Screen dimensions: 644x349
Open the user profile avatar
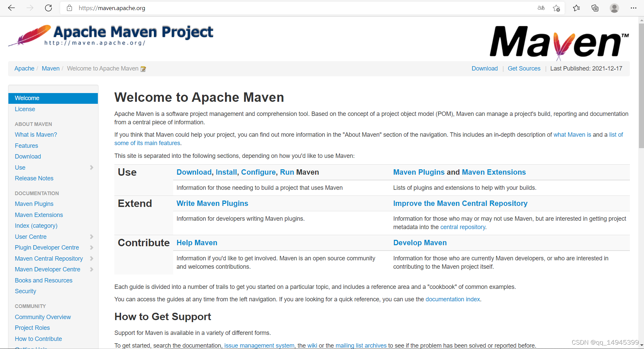click(614, 8)
